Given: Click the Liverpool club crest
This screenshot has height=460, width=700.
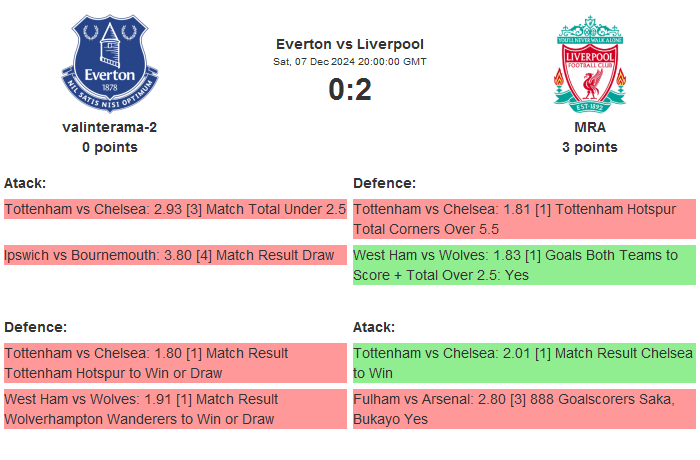Looking at the screenshot, I should click(x=590, y=63).
